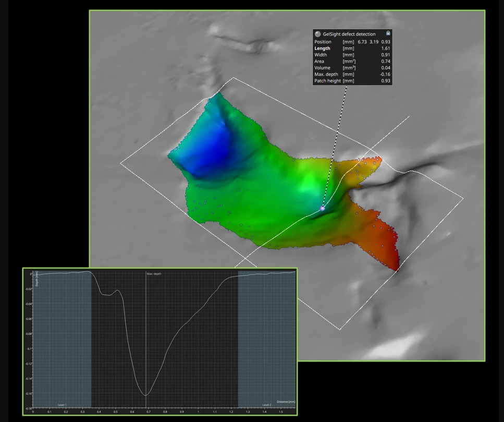Select the Patch height label in the tooltip
Image resolution: width=504 pixels, height=422 pixels.
click(x=327, y=81)
